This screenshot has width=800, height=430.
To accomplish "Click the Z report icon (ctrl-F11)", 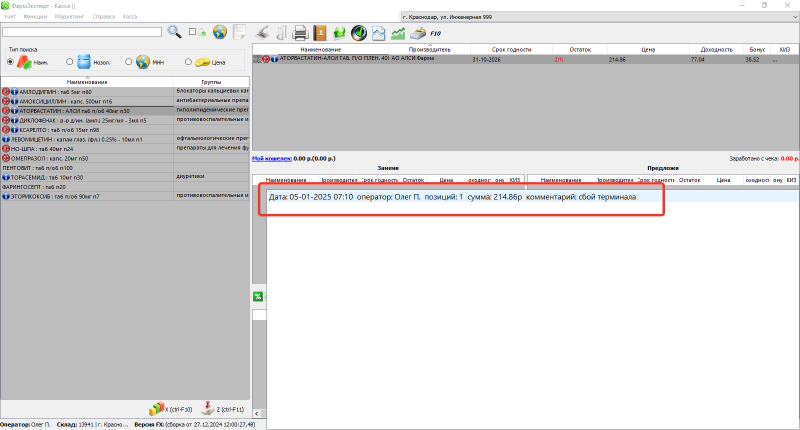I will pos(208,408).
